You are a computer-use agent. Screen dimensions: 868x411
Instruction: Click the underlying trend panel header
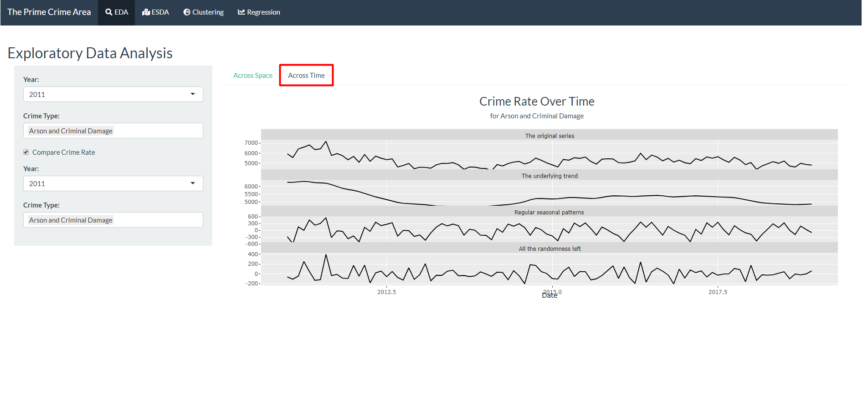[x=550, y=176]
